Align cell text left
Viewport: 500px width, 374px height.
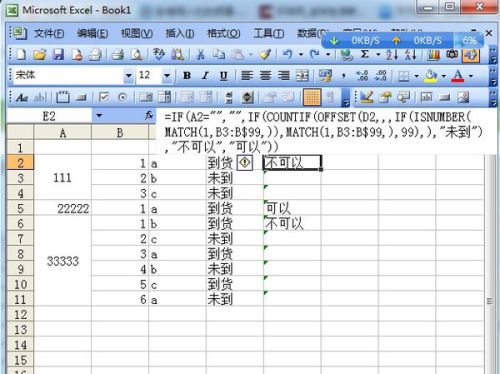[247, 76]
